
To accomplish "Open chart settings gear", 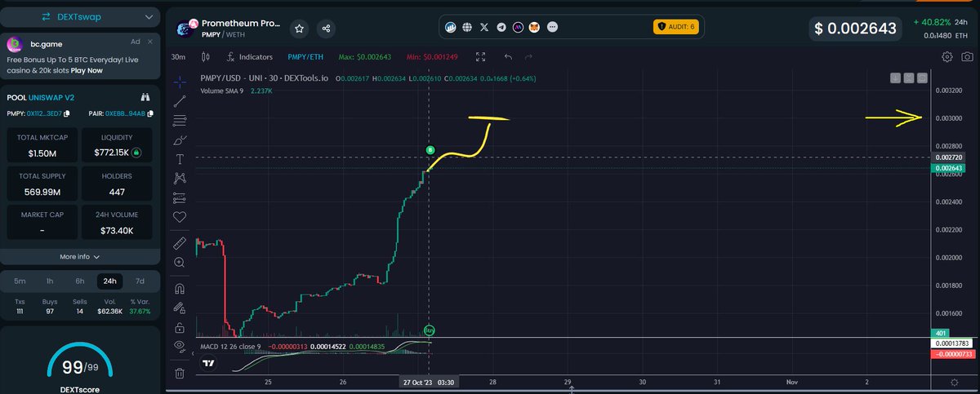I will [947, 57].
